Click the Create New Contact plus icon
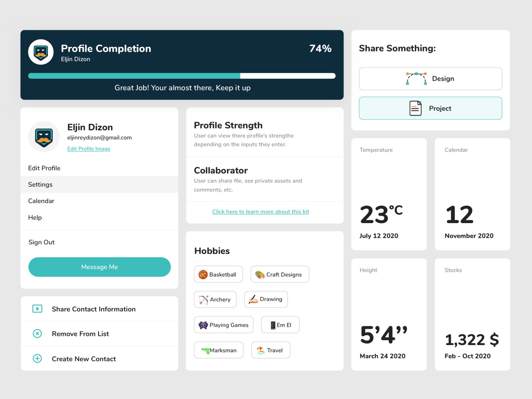532x399 pixels. 37,359
